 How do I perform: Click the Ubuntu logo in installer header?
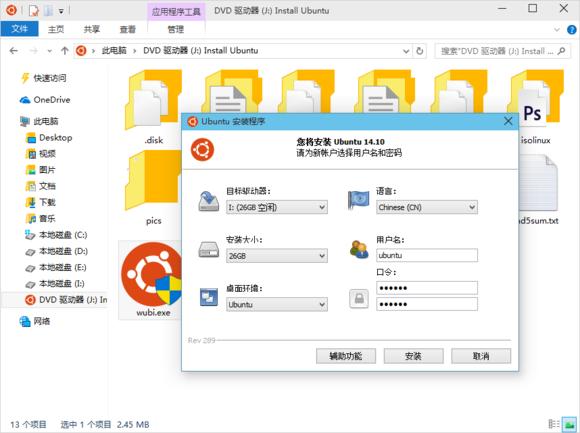point(202,149)
